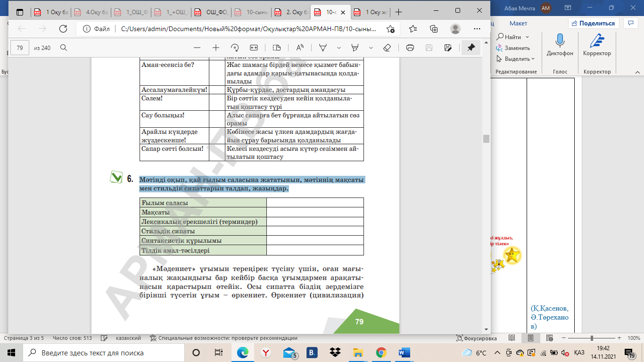Switch Word to Print Layout view
Viewport: 644px width, 362px height.
(x=530, y=338)
